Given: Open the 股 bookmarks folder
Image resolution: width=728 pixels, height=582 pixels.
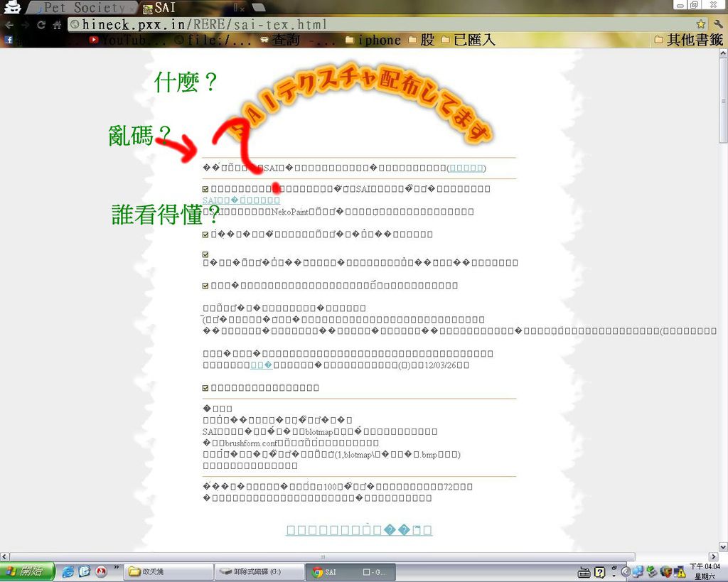Looking at the screenshot, I should tap(422, 40).
